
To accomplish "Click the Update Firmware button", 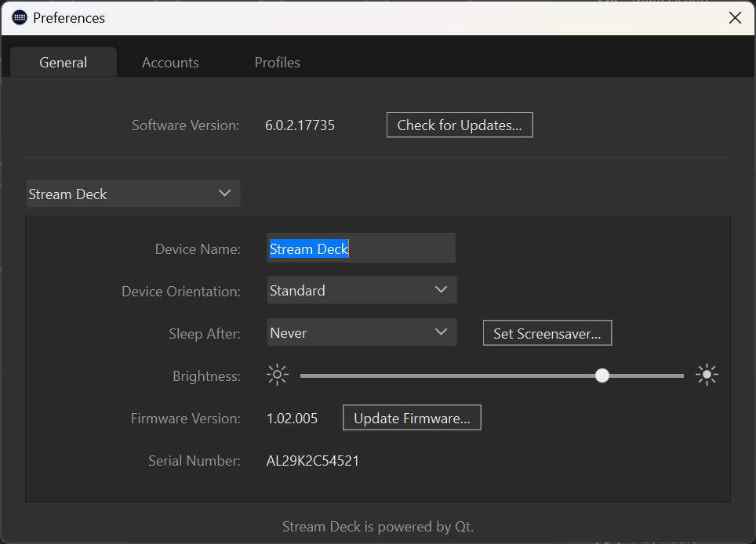I will (x=412, y=418).
